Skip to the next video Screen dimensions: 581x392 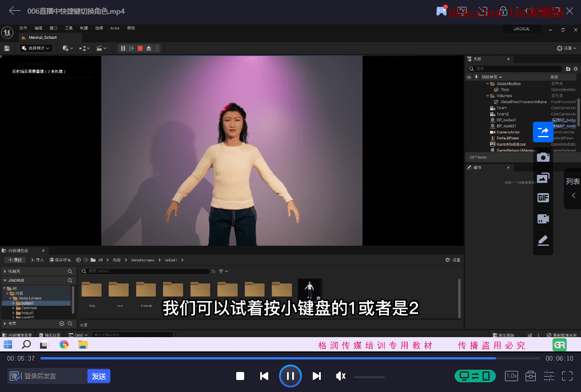pos(316,376)
